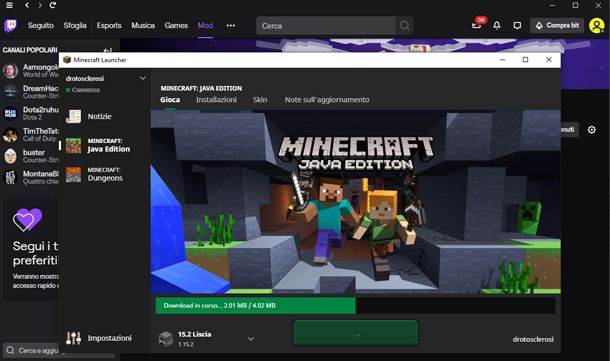Screen dimensions: 610x361
Task: Open the three-dots more menu
Action: [231, 26]
